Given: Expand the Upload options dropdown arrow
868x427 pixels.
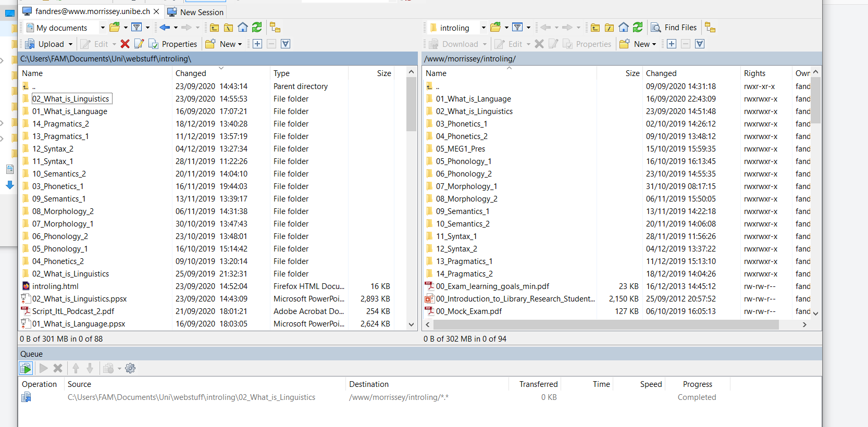Looking at the screenshot, I should [x=70, y=44].
